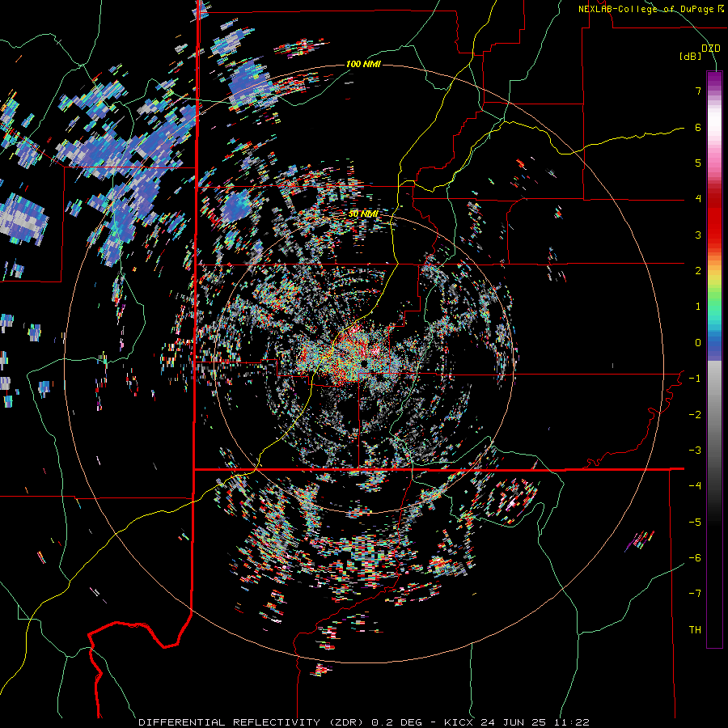Click the 1 value on the dB scale
Viewport: 728px width, 728px height.
click(x=698, y=307)
